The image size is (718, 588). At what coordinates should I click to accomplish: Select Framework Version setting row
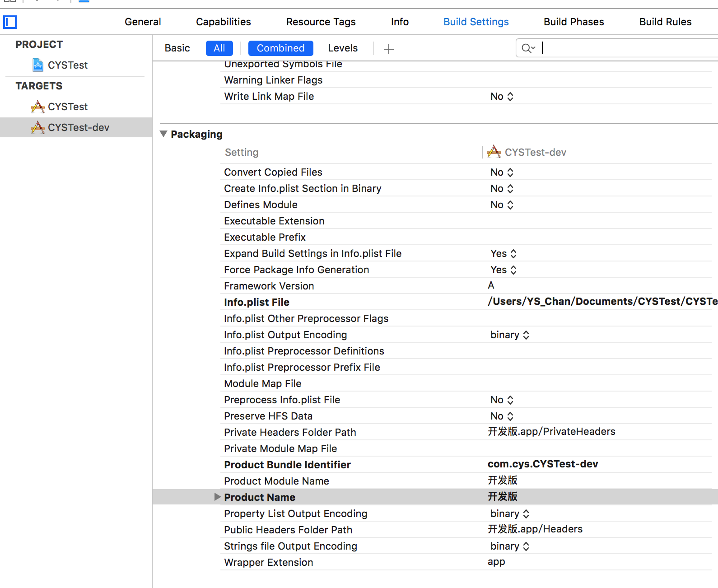269,286
